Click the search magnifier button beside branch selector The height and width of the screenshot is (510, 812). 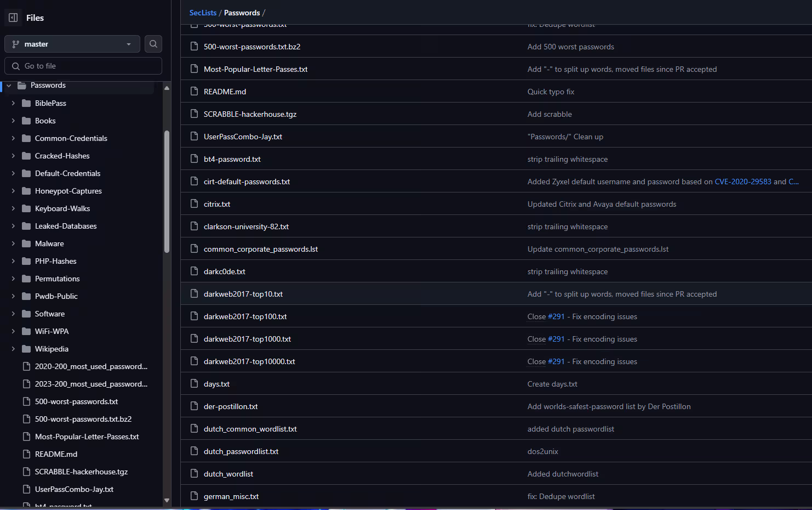pyautogui.click(x=153, y=44)
